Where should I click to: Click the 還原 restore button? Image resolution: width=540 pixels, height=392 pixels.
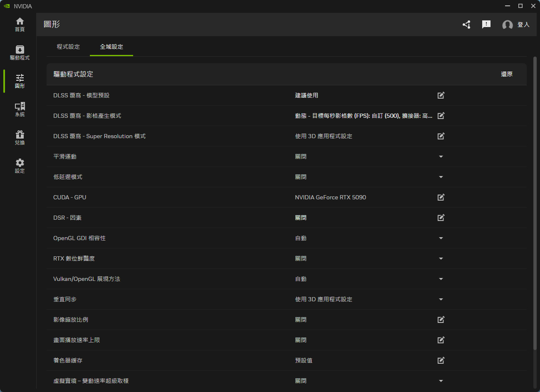pyautogui.click(x=506, y=74)
